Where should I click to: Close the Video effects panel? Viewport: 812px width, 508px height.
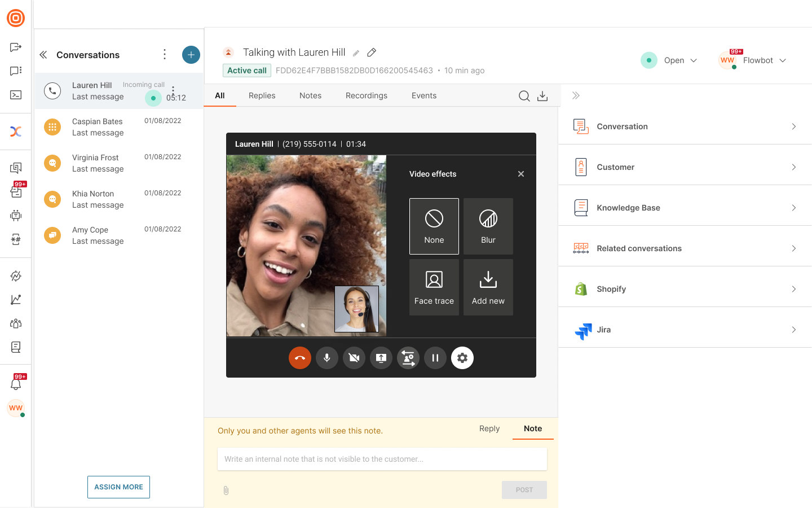(x=521, y=174)
